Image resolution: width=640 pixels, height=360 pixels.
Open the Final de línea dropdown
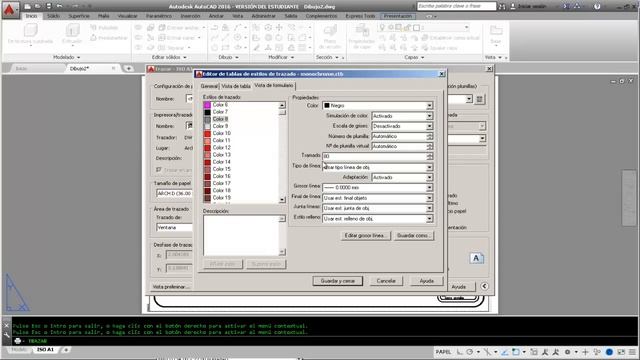tap(378, 198)
